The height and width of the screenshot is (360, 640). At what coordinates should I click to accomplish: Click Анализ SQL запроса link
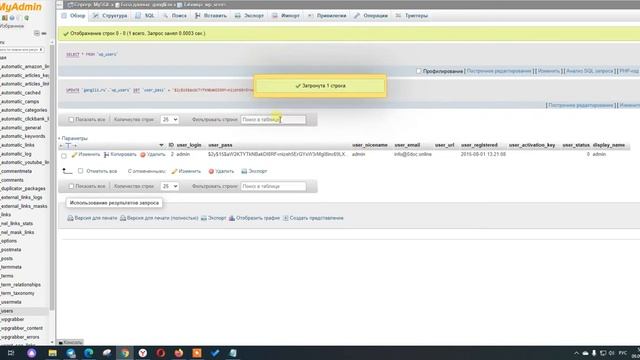pos(589,71)
